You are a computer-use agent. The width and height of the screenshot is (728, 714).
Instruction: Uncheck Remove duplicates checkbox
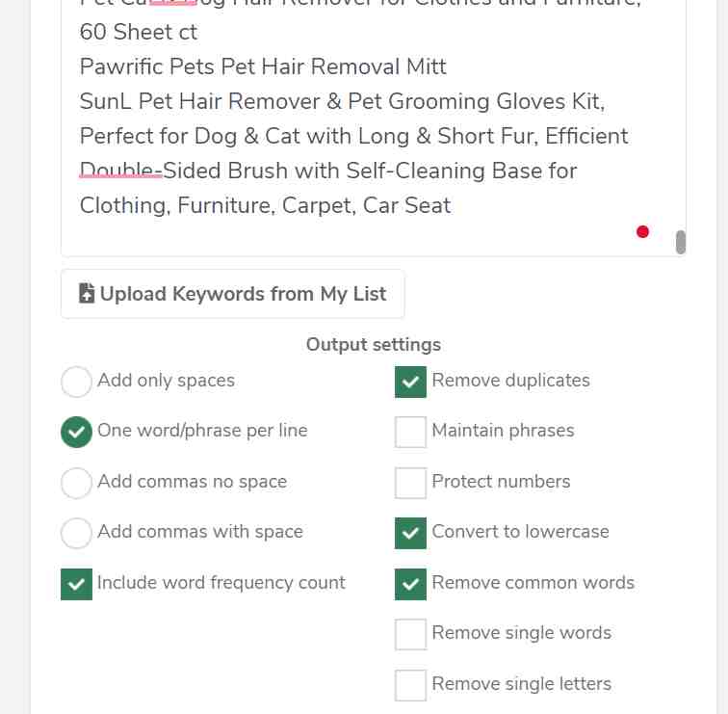410,382
